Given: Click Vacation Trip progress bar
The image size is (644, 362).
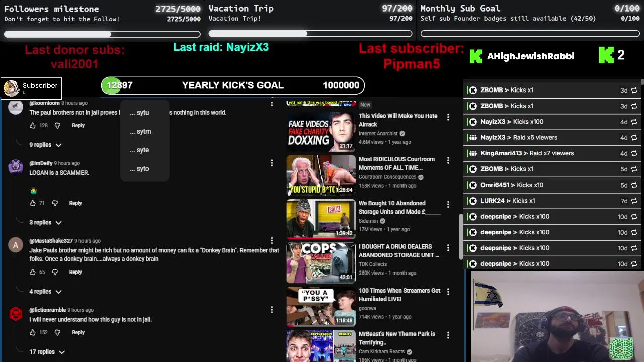Looking at the screenshot, I should click(310, 34).
